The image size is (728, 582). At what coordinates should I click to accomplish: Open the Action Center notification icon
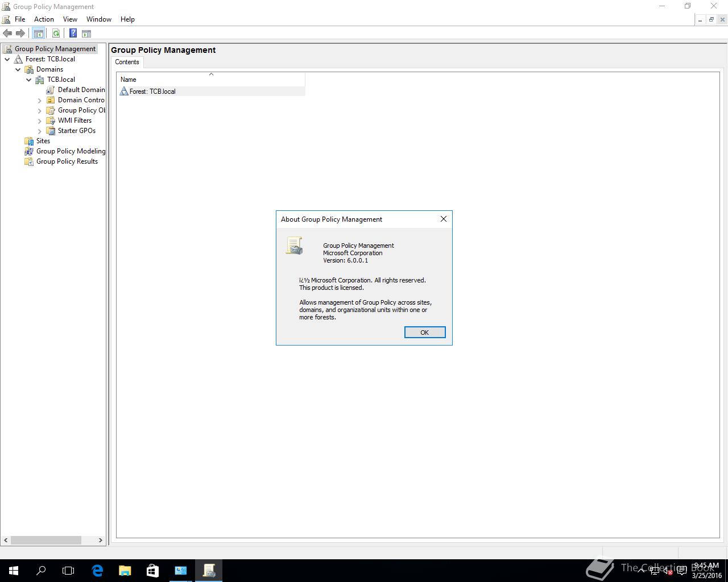point(681,571)
